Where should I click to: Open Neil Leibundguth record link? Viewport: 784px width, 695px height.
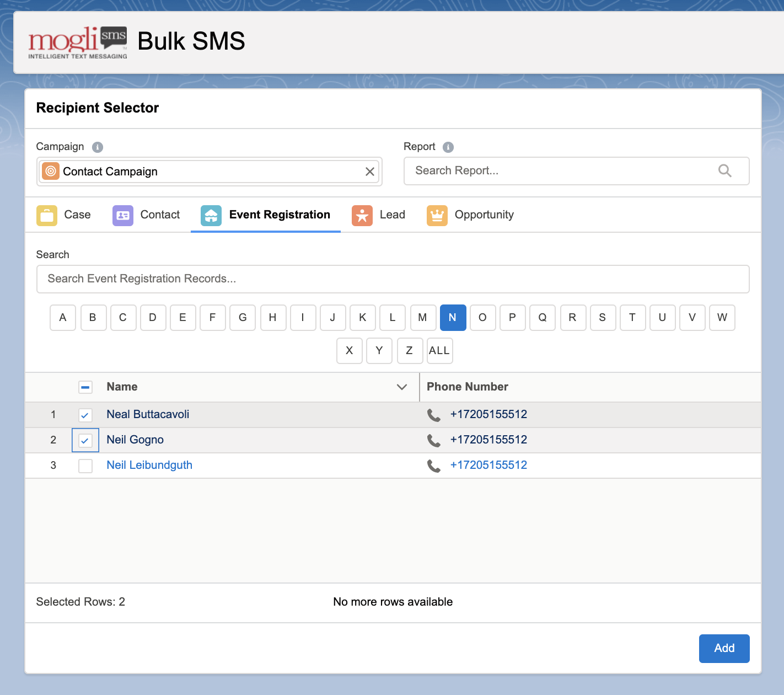click(x=149, y=466)
